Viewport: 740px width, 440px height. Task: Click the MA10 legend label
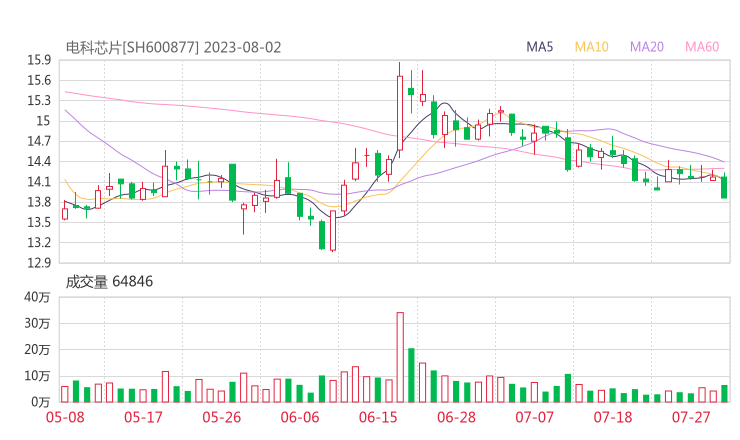[x=591, y=47]
